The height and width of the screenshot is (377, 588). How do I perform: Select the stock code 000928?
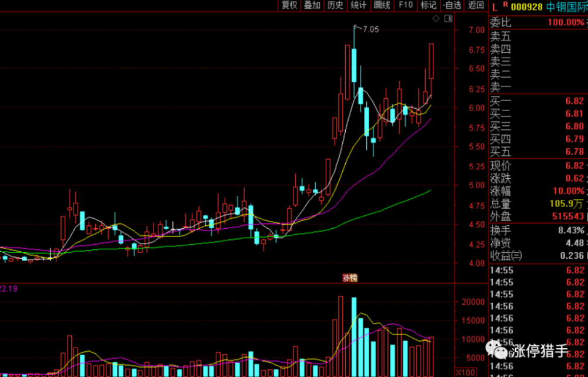[527, 6]
